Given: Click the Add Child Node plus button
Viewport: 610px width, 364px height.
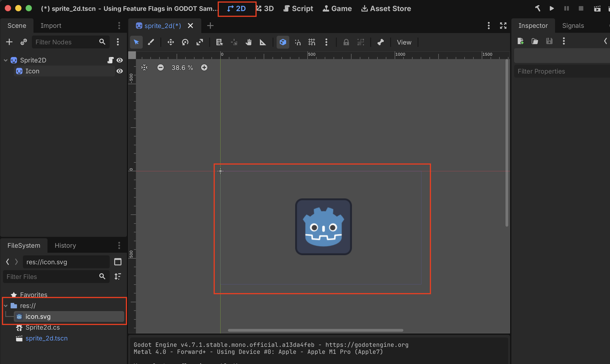Looking at the screenshot, I should point(9,42).
